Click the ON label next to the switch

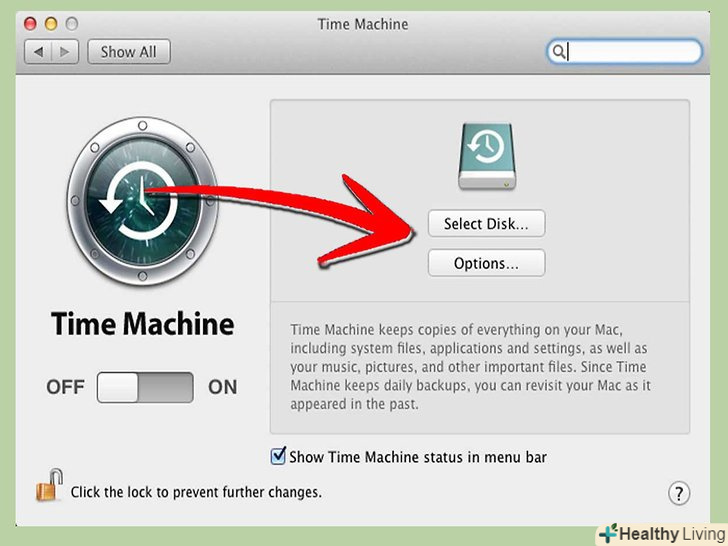point(222,387)
